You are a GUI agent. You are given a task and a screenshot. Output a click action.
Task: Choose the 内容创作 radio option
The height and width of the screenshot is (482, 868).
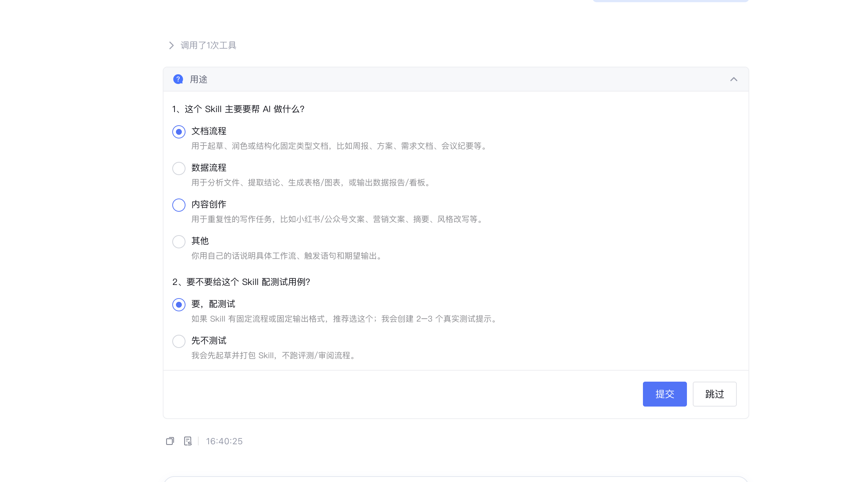pyautogui.click(x=179, y=205)
